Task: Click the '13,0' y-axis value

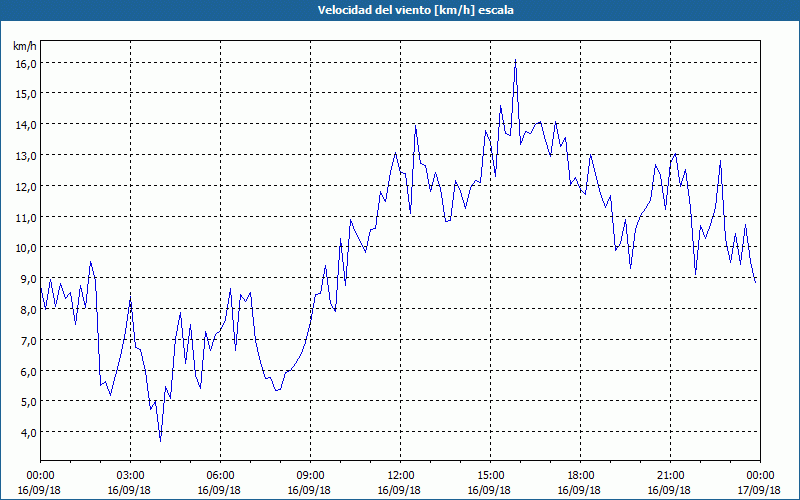Action: (x=27, y=156)
